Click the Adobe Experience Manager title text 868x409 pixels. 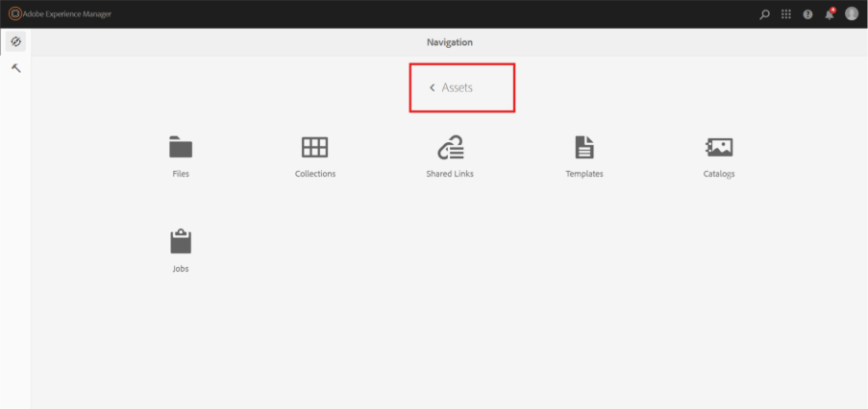coord(67,14)
